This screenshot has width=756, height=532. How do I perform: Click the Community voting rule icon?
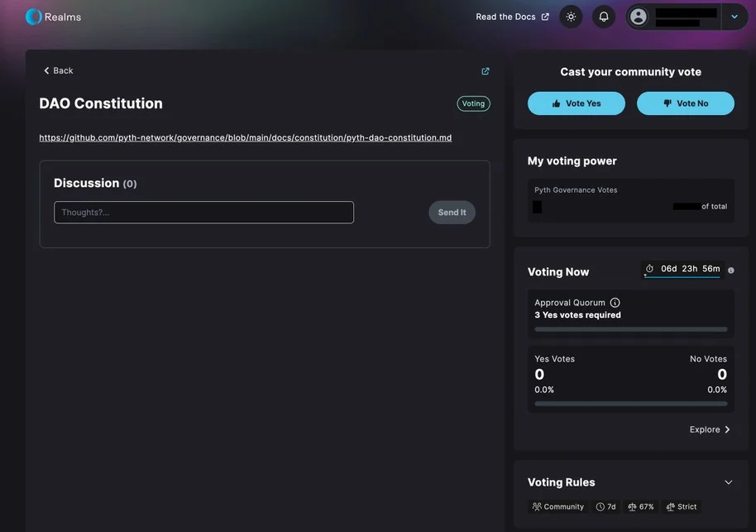click(537, 506)
